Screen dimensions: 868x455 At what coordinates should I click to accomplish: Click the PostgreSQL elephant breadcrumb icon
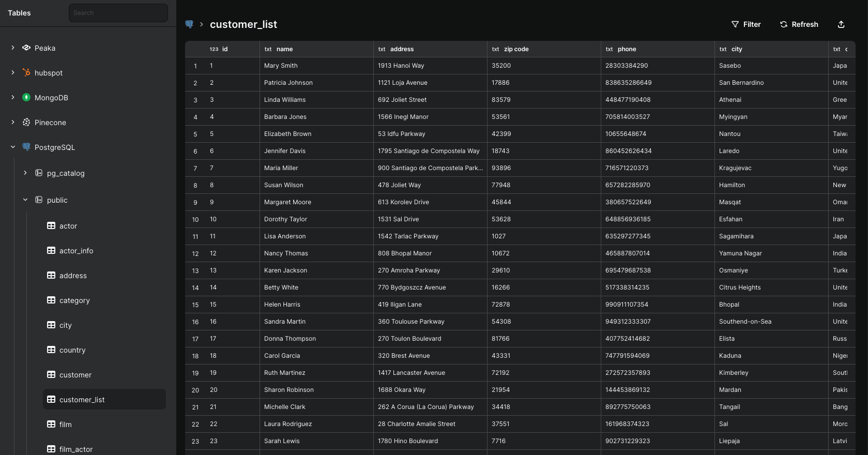189,24
